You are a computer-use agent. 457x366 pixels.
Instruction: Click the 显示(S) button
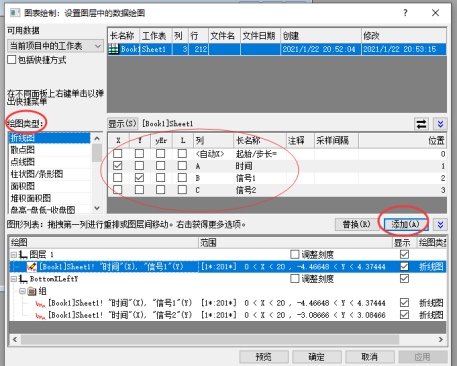click(x=122, y=124)
